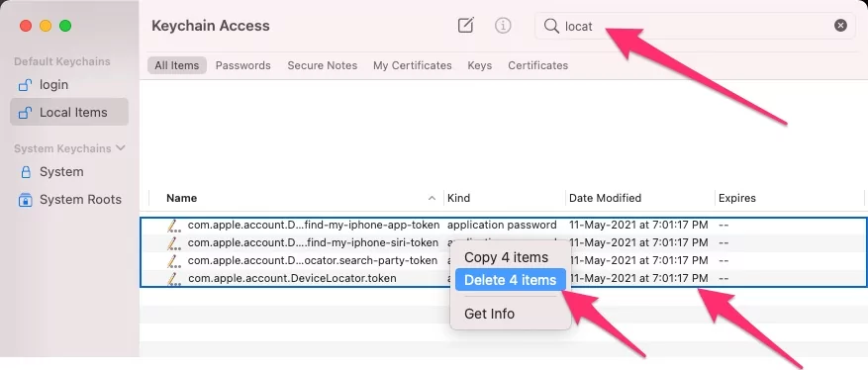Switch to the Passwords tab
868x370 pixels.
[243, 65]
